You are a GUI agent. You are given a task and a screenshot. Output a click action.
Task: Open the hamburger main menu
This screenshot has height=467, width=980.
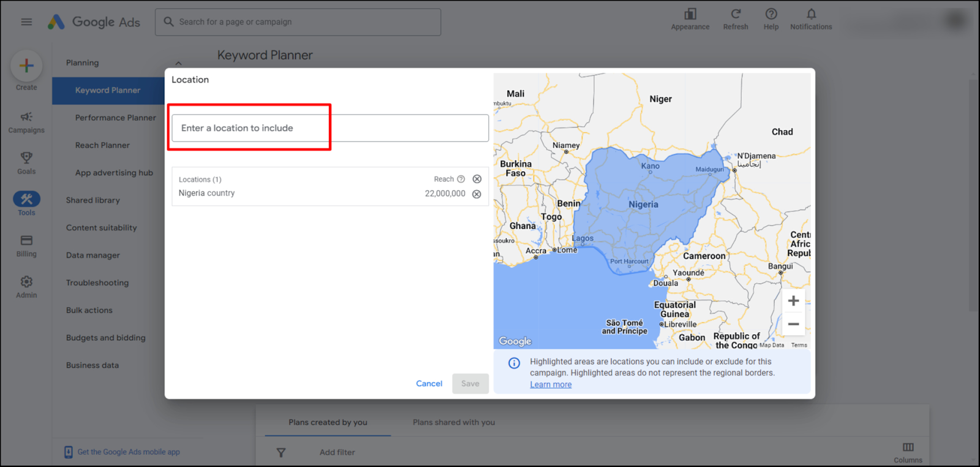click(x=26, y=21)
